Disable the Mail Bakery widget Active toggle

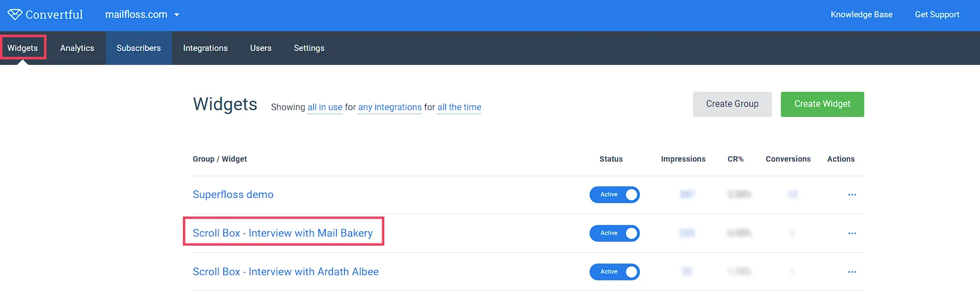click(x=614, y=233)
